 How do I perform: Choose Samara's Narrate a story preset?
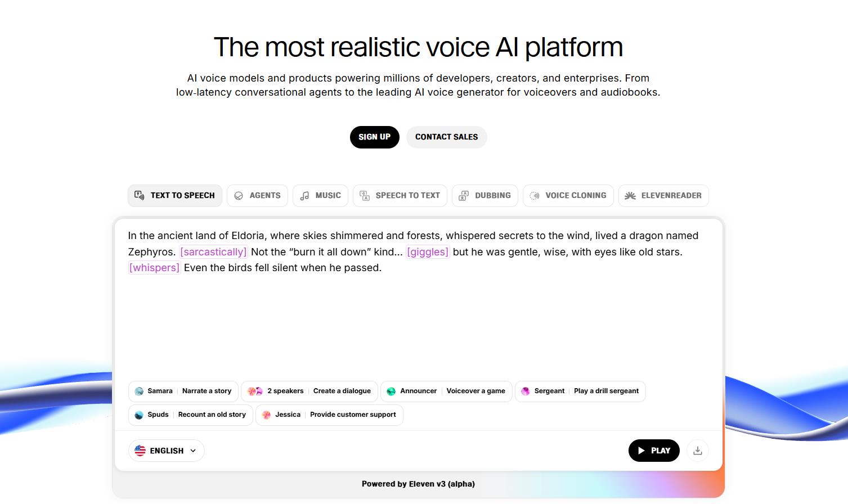(x=183, y=391)
